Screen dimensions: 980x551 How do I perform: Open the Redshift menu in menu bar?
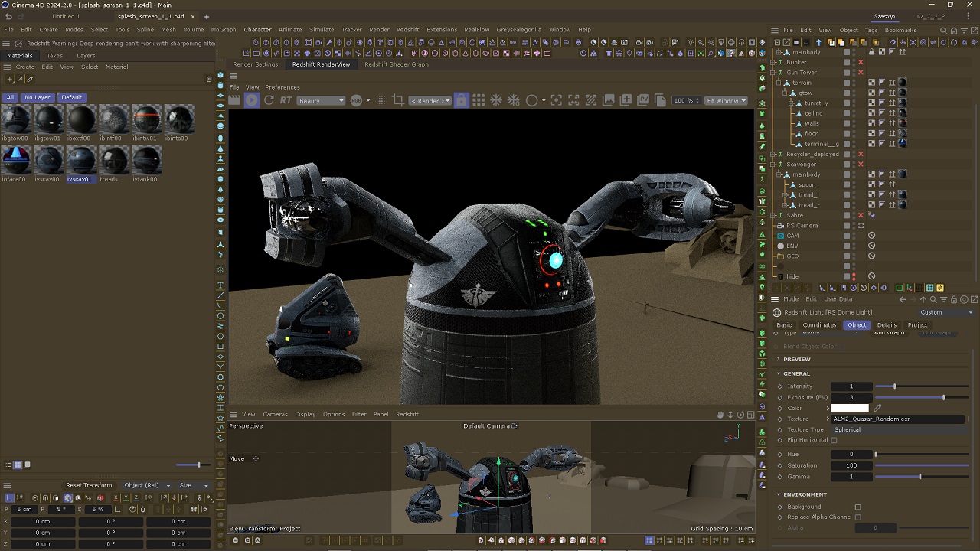tap(407, 30)
